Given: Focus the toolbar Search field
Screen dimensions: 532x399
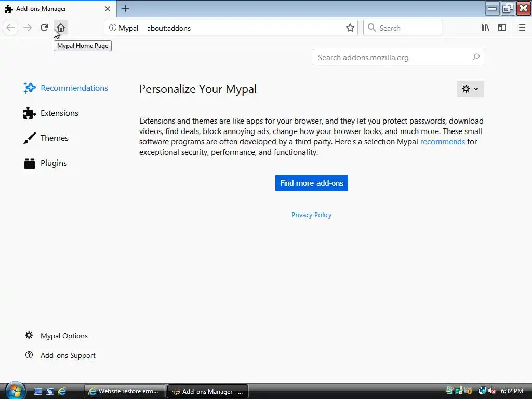Looking at the screenshot, I should pos(403,28).
